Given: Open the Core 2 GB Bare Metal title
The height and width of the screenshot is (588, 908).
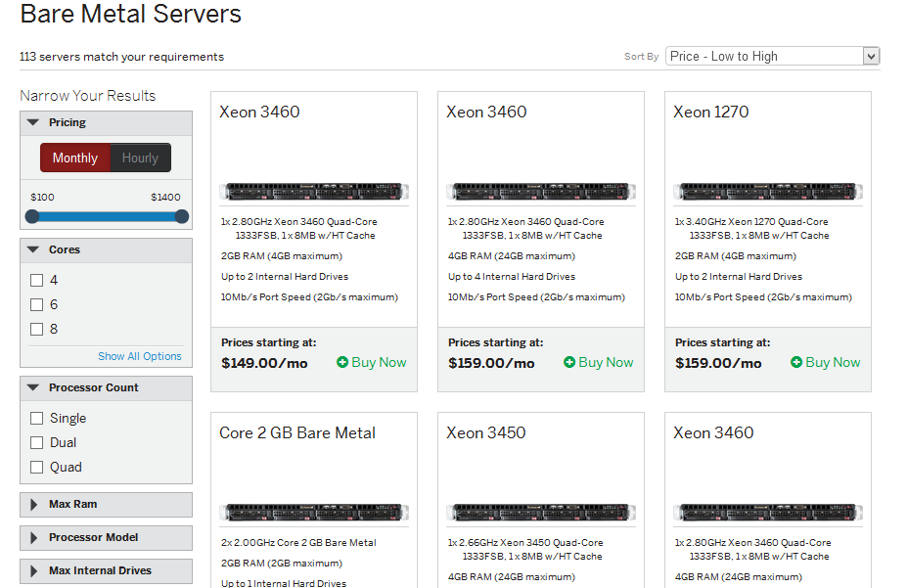Looking at the screenshot, I should point(297,432).
